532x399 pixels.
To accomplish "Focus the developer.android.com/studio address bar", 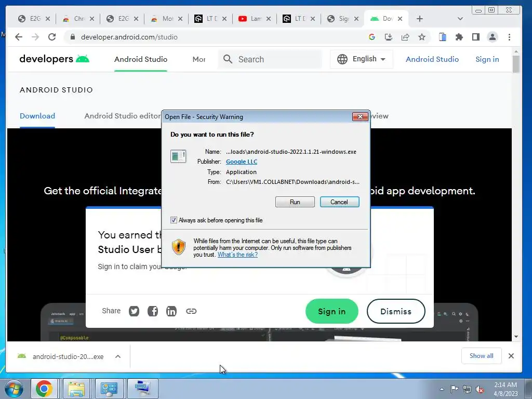I will 217,37.
